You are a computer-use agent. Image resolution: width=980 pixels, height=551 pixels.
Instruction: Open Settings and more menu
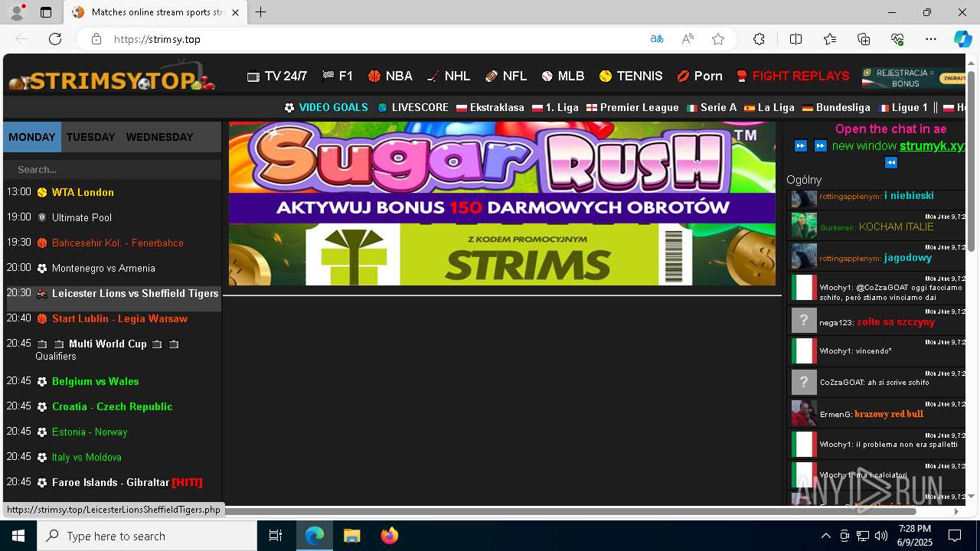point(931,39)
